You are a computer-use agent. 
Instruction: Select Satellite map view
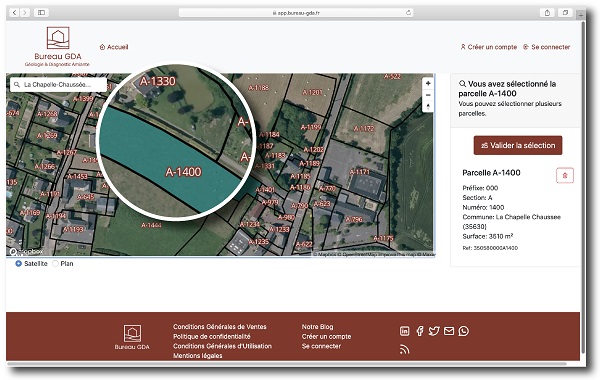click(18, 264)
